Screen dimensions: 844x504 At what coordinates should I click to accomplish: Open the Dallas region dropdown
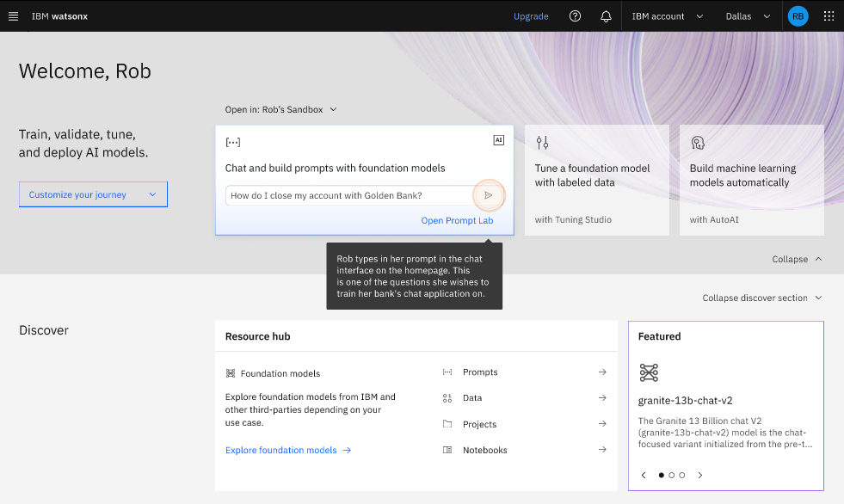tap(748, 16)
